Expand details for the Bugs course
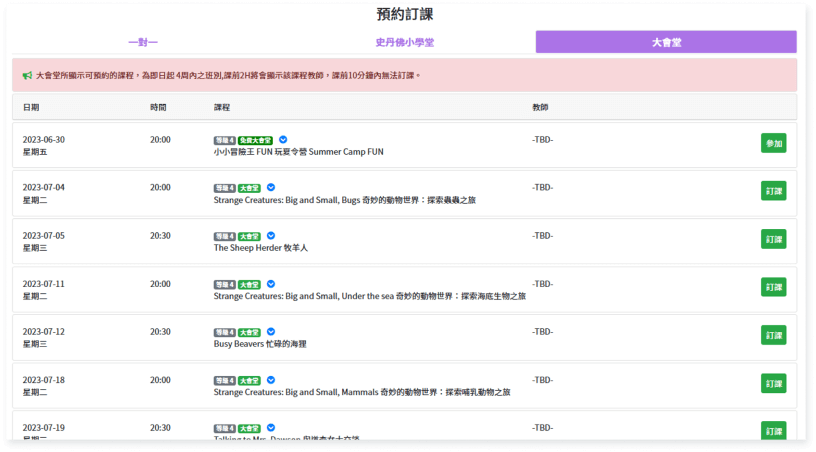This screenshot has height=452, width=816. click(x=270, y=188)
